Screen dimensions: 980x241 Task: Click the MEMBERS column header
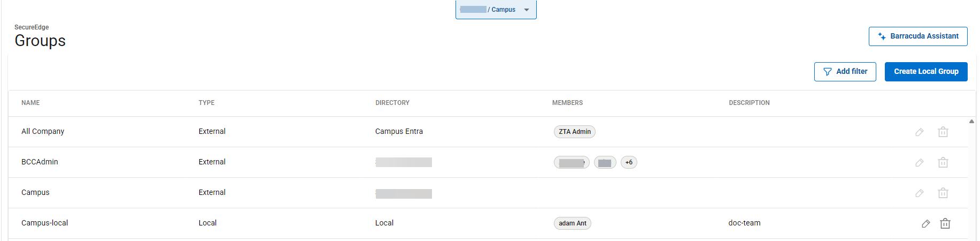point(567,103)
